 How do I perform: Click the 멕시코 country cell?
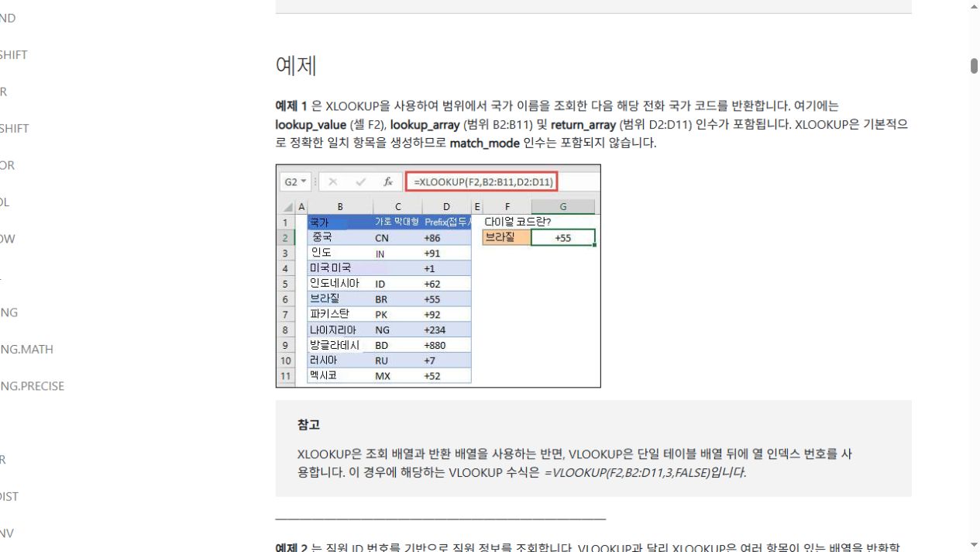(x=339, y=375)
